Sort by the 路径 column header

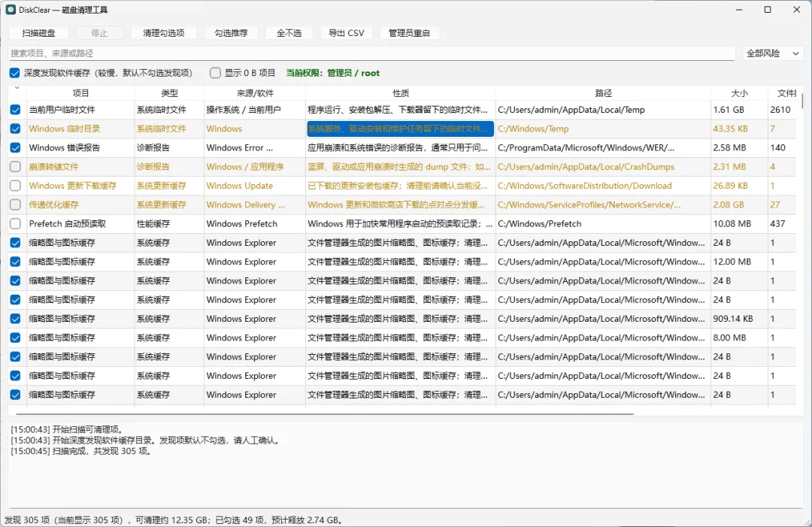[603, 93]
